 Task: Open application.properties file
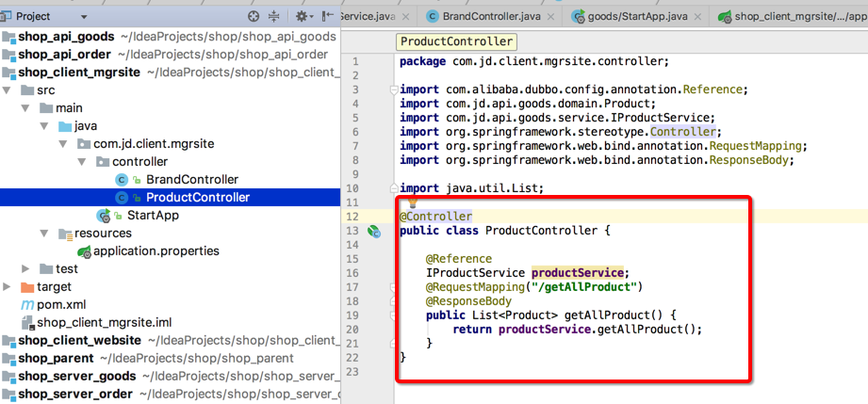(156, 251)
